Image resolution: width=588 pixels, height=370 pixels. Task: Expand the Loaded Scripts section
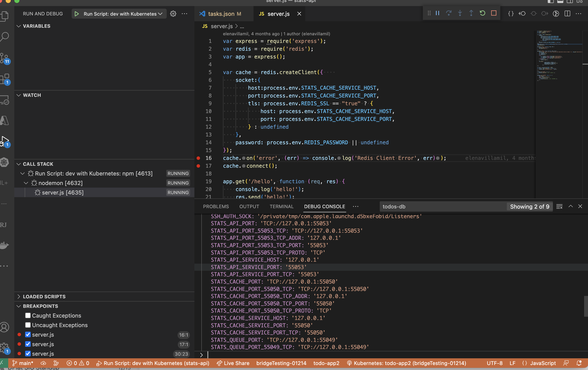[44, 296]
